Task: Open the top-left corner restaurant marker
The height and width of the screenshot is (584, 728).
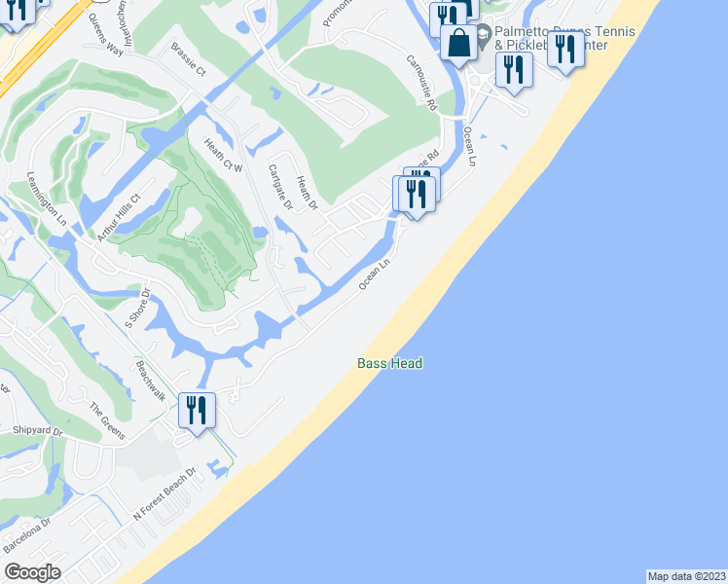Action: tap(17, 11)
